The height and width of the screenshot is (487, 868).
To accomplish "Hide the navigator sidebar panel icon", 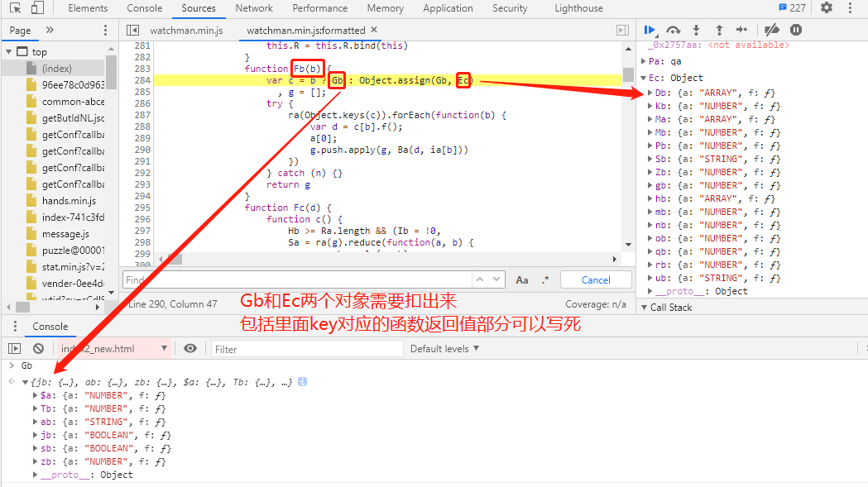I will 133,31.
